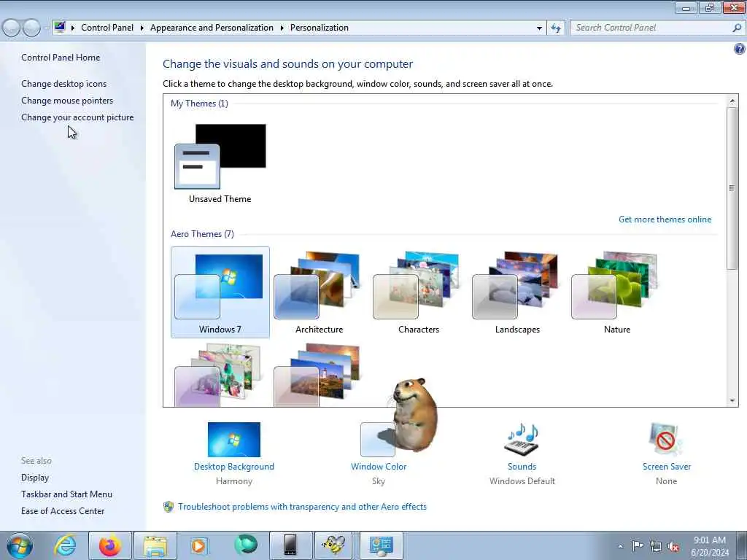This screenshot has width=747, height=560.
Task: Click the Desktop Background text link
Action: [234, 467]
